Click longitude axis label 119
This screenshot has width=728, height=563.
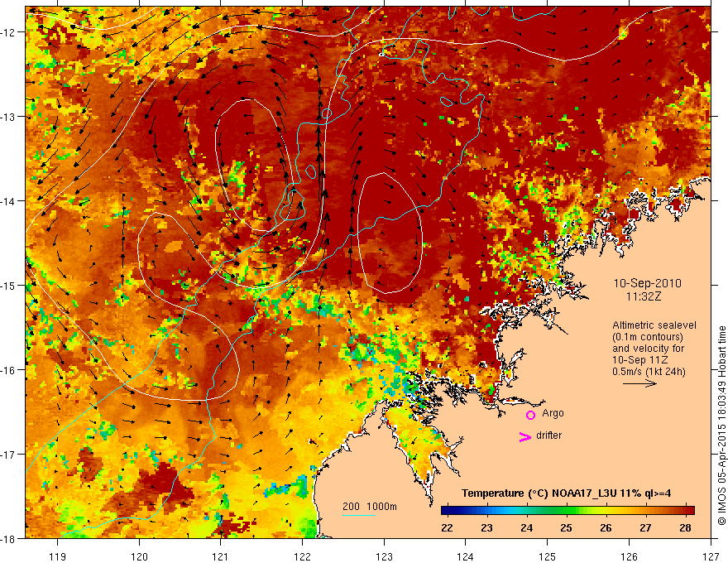click(58, 556)
